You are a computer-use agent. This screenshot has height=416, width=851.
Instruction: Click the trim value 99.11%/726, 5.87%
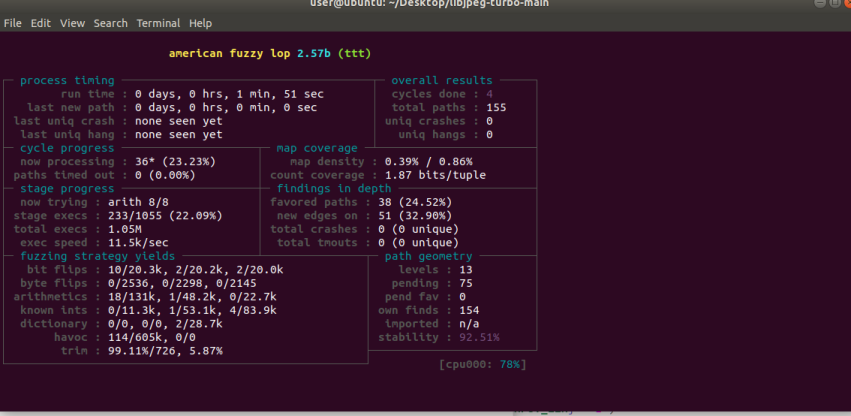point(165,351)
